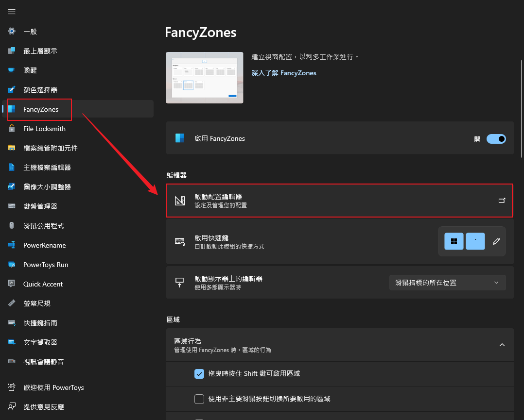
Task: Uncheck 拖曳時按住 Shift 鍵可啟用區域
Action: [199, 374]
